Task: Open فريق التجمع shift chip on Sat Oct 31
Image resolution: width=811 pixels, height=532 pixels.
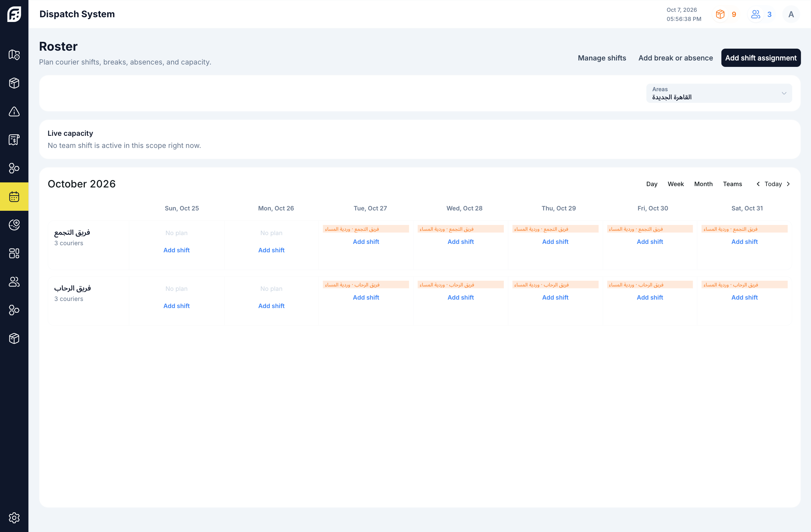Action: (744, 229)
